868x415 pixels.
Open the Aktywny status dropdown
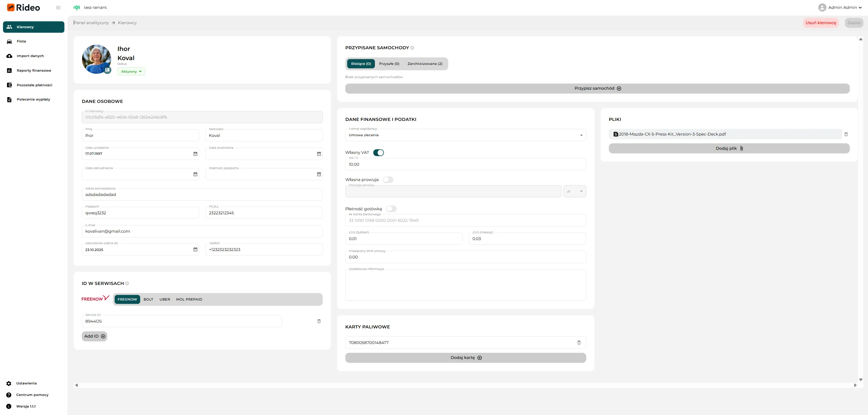click(131, 71)
